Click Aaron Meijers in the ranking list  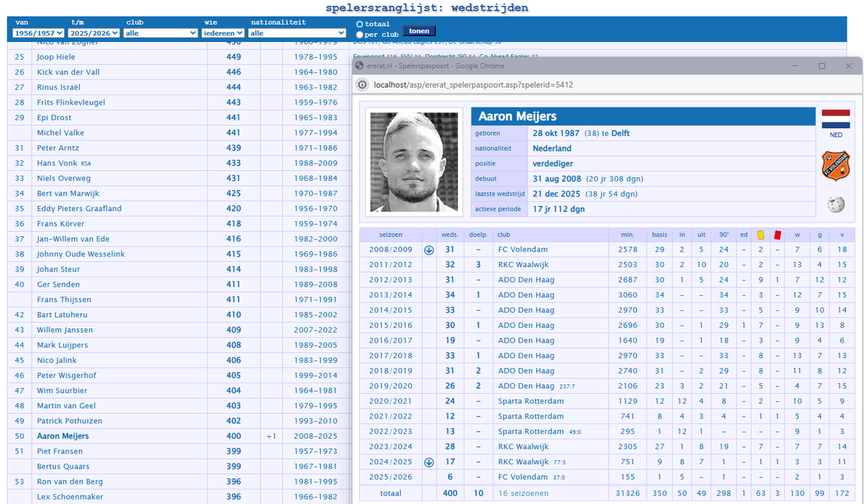pyautogui.click(x=63, y=436)
